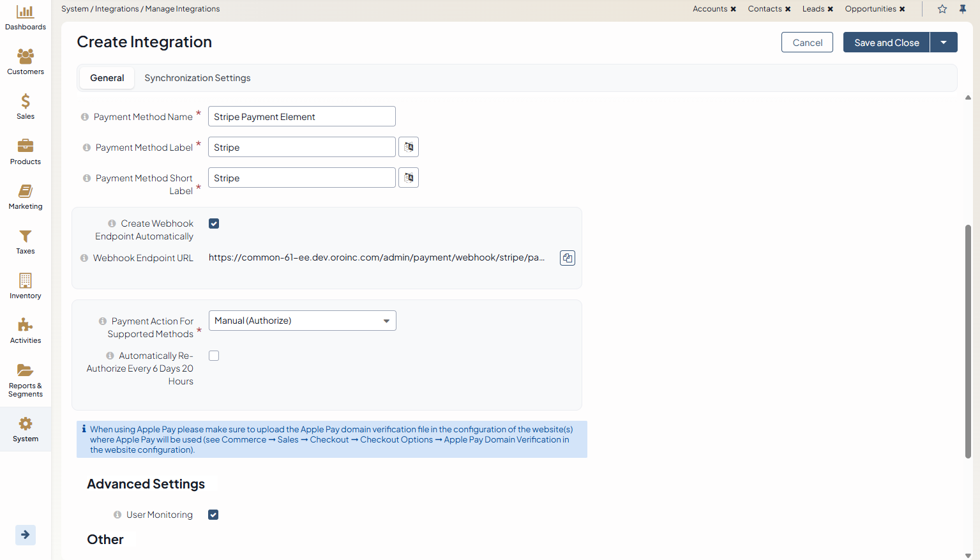This screenshot has height=560, width=980.
Task: Enable Automatically Re-Authorize checkbox
Action: [214, 356]
